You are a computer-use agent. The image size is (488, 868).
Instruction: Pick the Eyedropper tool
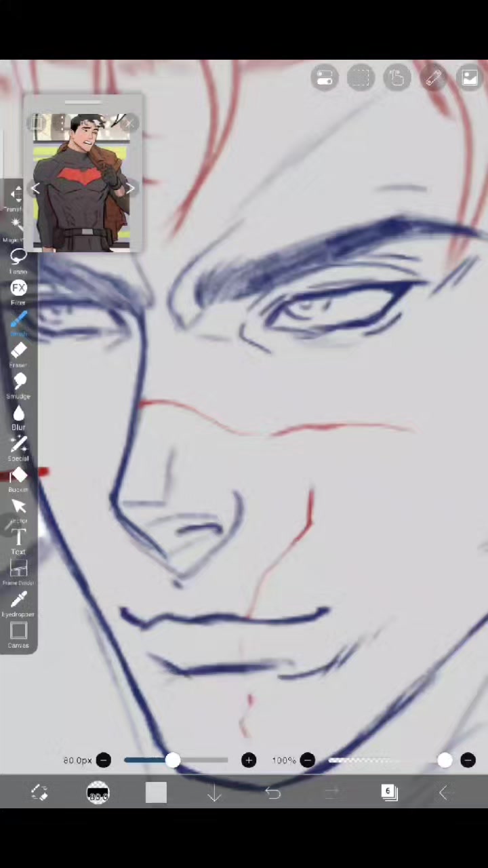[x=18, y=604]
